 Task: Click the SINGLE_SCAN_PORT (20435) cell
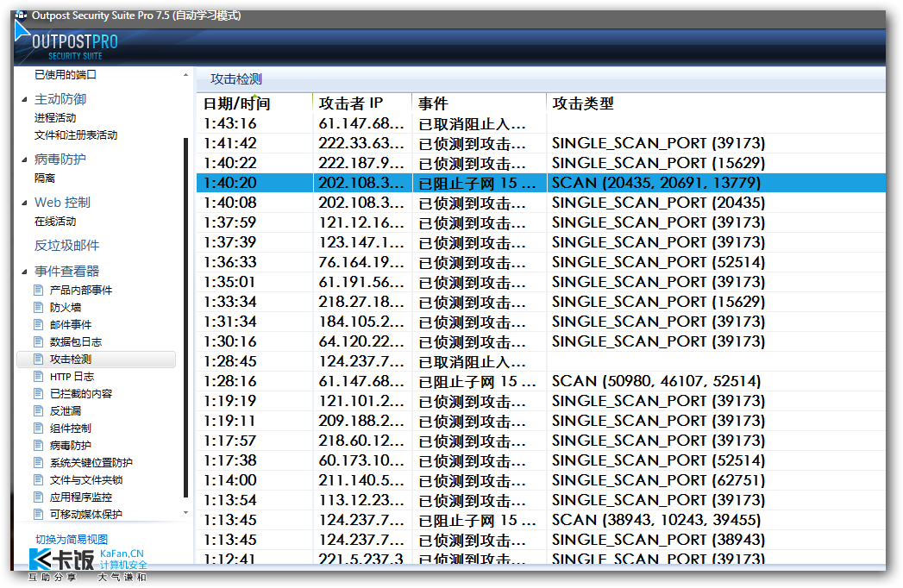tap(658, 203)
